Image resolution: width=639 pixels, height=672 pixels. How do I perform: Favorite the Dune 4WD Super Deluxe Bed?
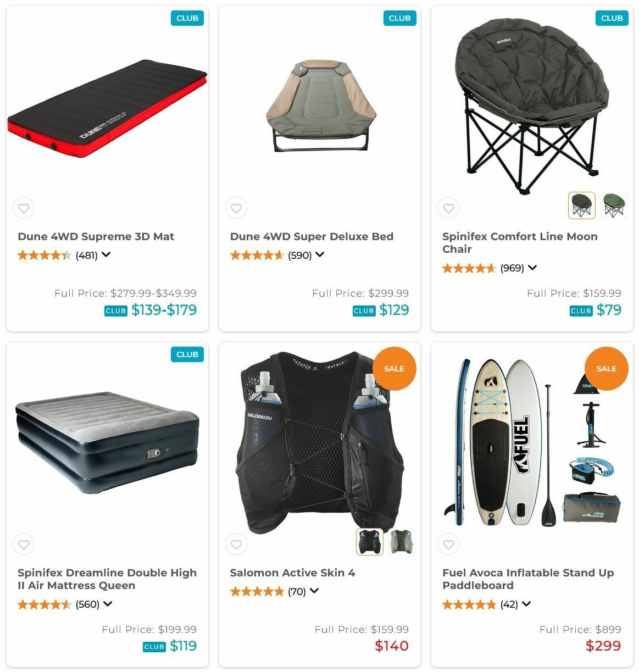click(236, 208)
